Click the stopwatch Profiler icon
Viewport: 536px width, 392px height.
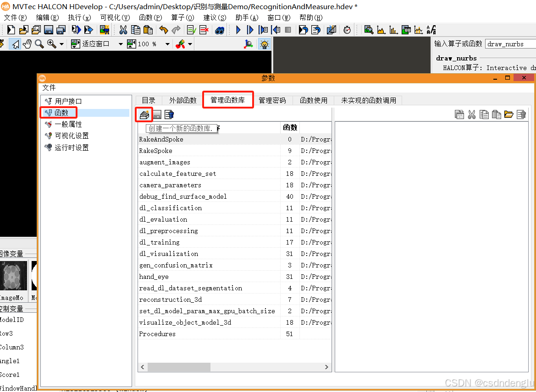[x=347, y=30]
